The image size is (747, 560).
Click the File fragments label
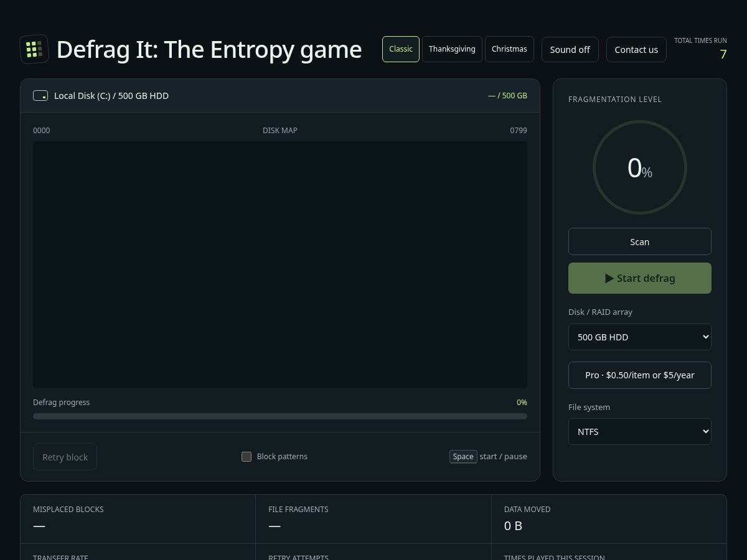pyautogui.click(x=298, y=509)
